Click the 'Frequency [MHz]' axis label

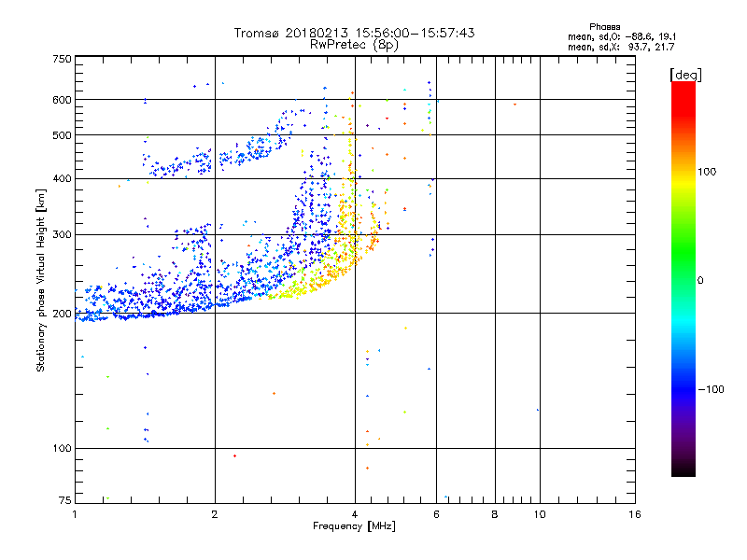click(354, 526)
